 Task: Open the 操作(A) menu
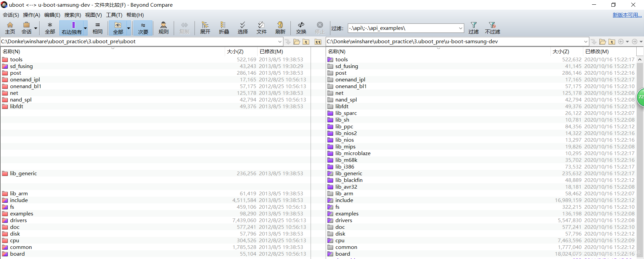coord(32,15)
